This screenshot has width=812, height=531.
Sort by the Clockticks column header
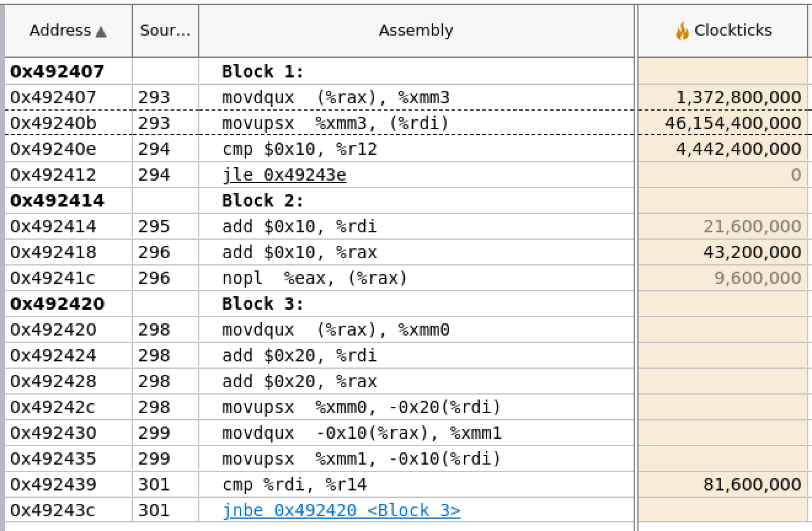click(x=723, y=31)
